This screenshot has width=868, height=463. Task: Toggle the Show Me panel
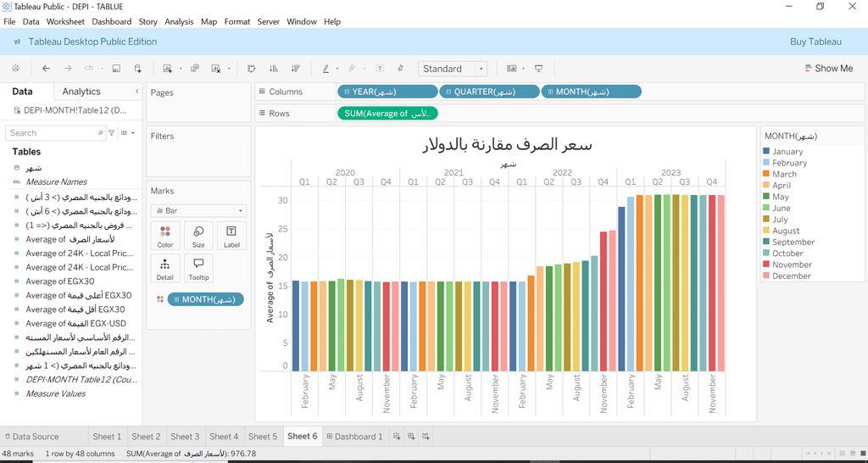[x=828, y=69]
